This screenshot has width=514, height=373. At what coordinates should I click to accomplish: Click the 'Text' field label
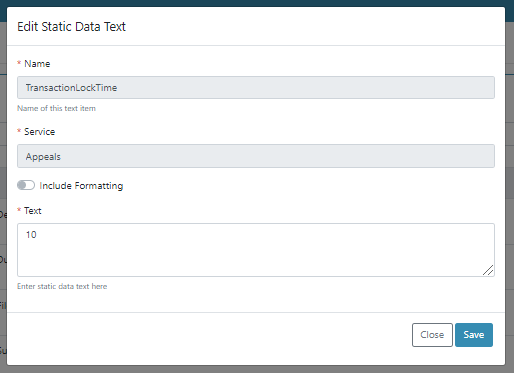33,211
